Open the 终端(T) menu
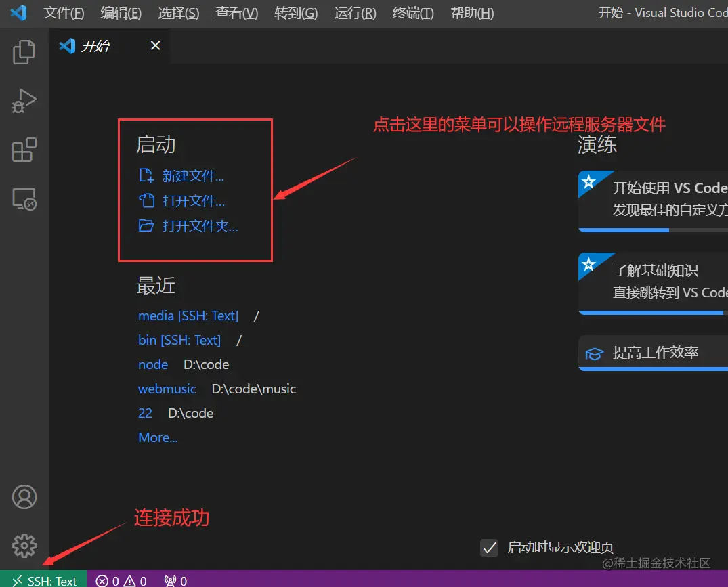Image resolution: width=728 pixels, height=587 pixels. point(413,13)
